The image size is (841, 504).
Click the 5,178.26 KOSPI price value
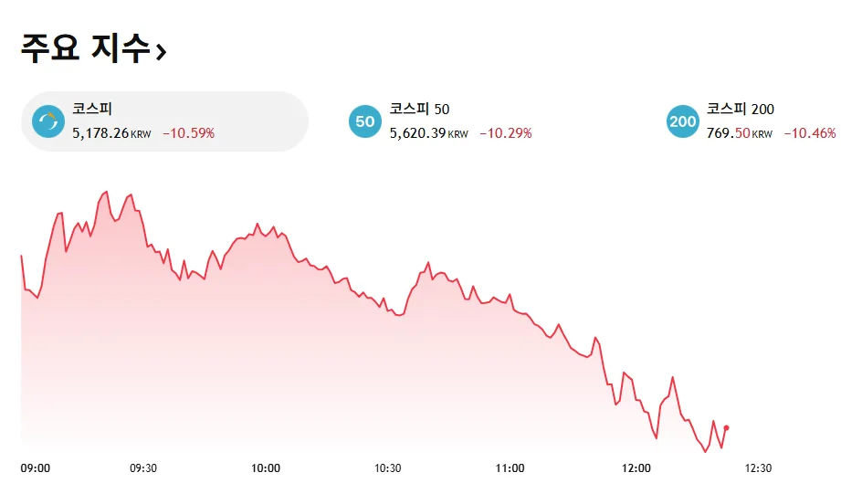tap(100, 133)
